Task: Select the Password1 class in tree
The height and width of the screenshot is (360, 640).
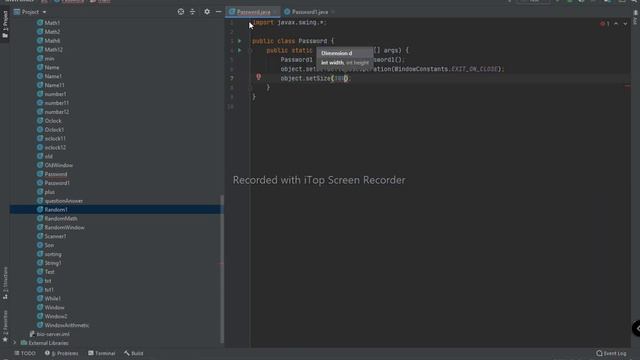Action: [53, 183]
